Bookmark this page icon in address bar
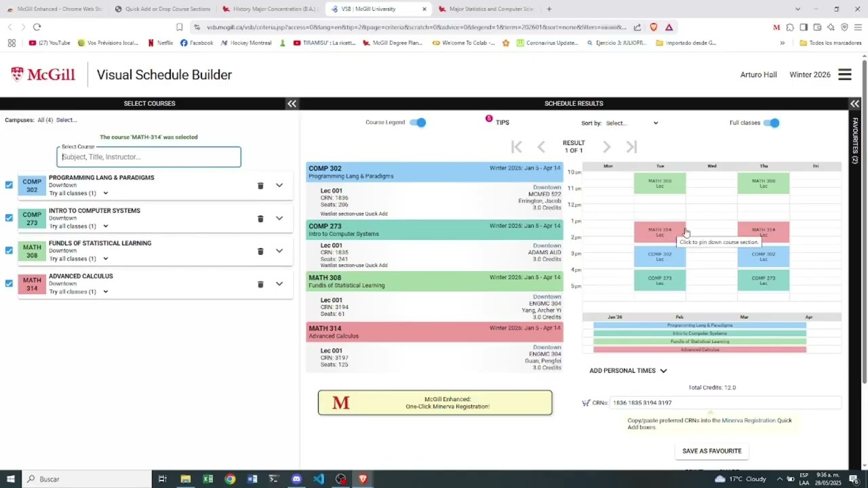 click(179, 27)
